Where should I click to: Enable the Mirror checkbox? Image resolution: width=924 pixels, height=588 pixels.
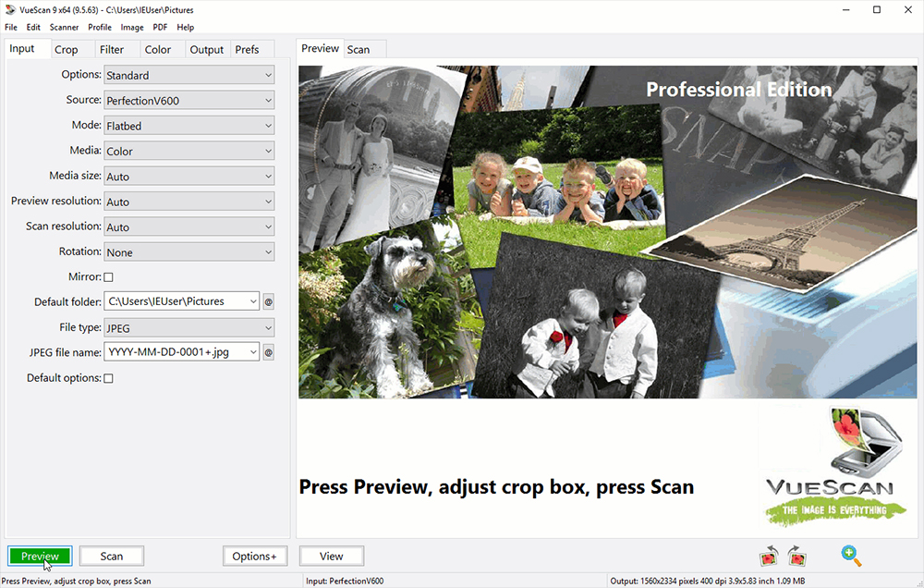tap(108, 277)
